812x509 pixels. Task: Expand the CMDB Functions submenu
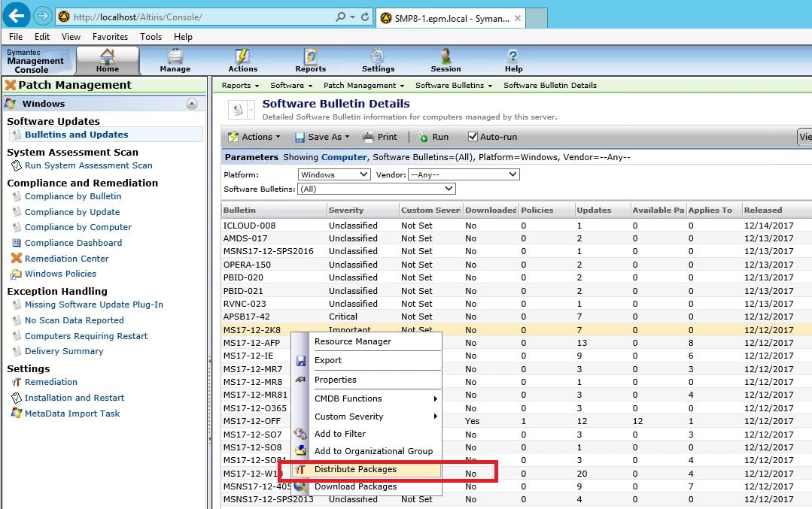click(x=436, y=398)
